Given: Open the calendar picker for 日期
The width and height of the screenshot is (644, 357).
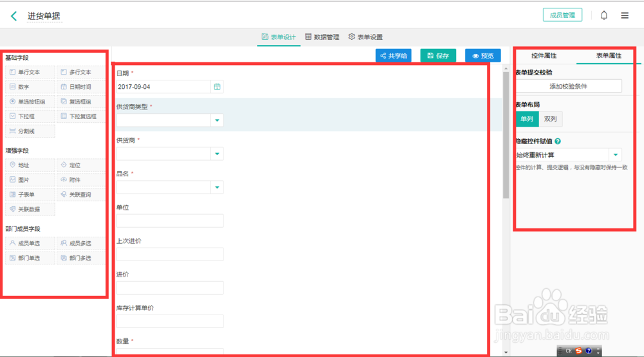Looking at the screenshot, I should point(217,87).
